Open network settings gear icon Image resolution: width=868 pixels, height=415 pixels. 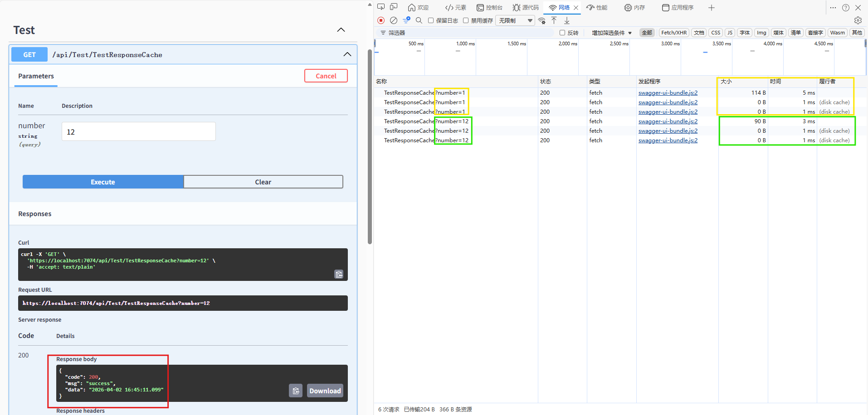point(858,20)
